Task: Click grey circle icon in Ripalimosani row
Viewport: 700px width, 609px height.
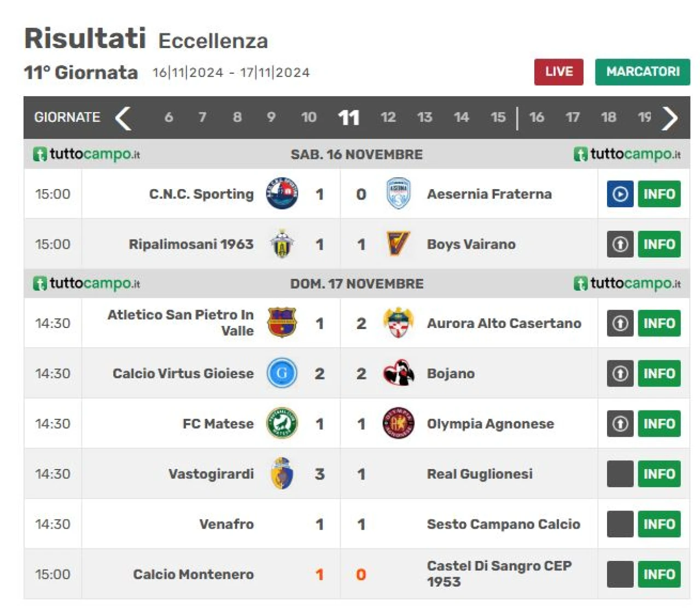Action: [x=620, y=244]
